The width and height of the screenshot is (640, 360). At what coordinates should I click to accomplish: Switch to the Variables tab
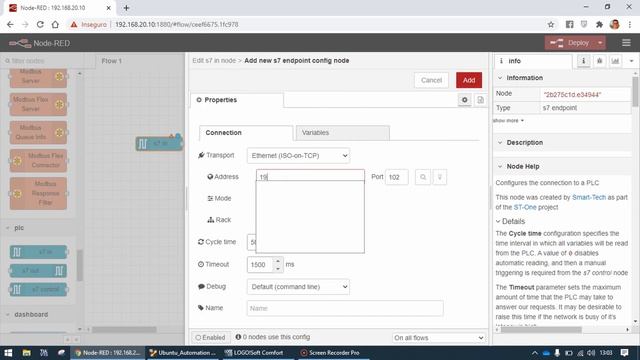[x=343, y=133]
